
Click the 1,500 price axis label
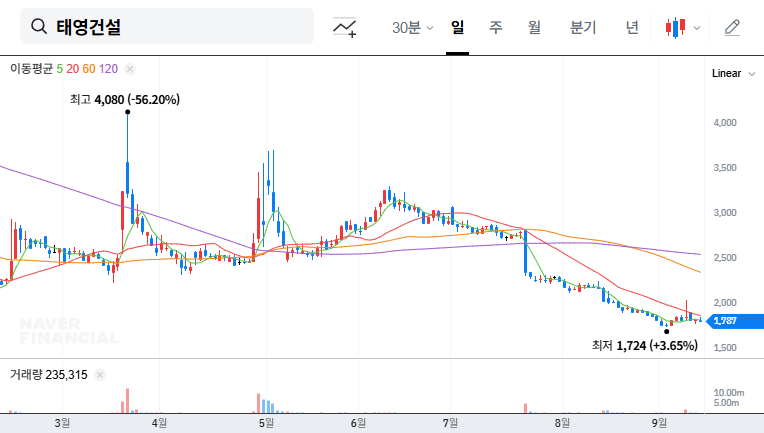click(x=725, y=348)
